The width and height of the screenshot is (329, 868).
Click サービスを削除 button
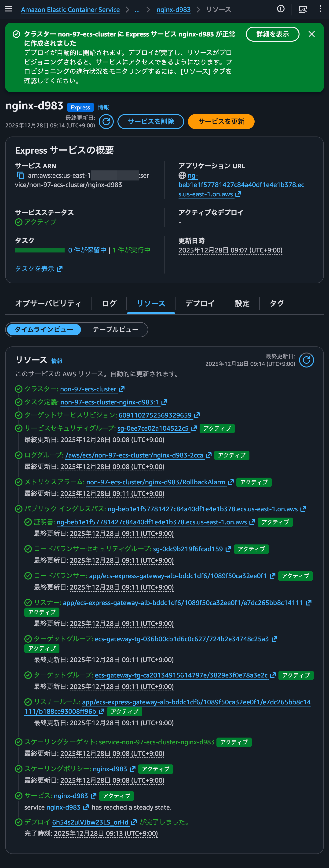click(150, 121)
